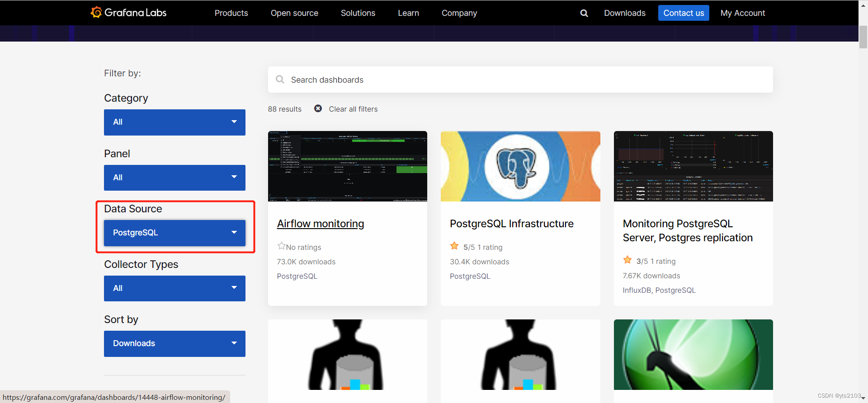Open the site search magnifier icon
This screenshot has width=868, height=403.
click(x=584, y=13)
